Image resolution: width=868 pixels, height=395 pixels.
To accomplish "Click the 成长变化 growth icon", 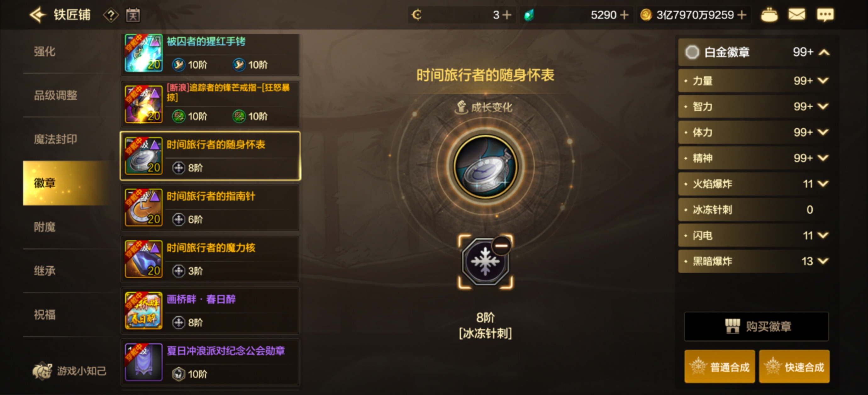I will (x=461, y=107).
